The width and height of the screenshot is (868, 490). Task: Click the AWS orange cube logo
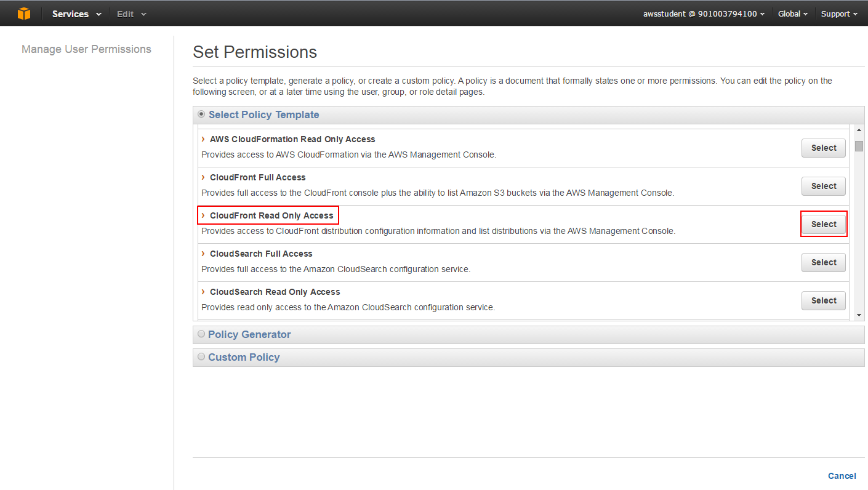coord(24,14)
